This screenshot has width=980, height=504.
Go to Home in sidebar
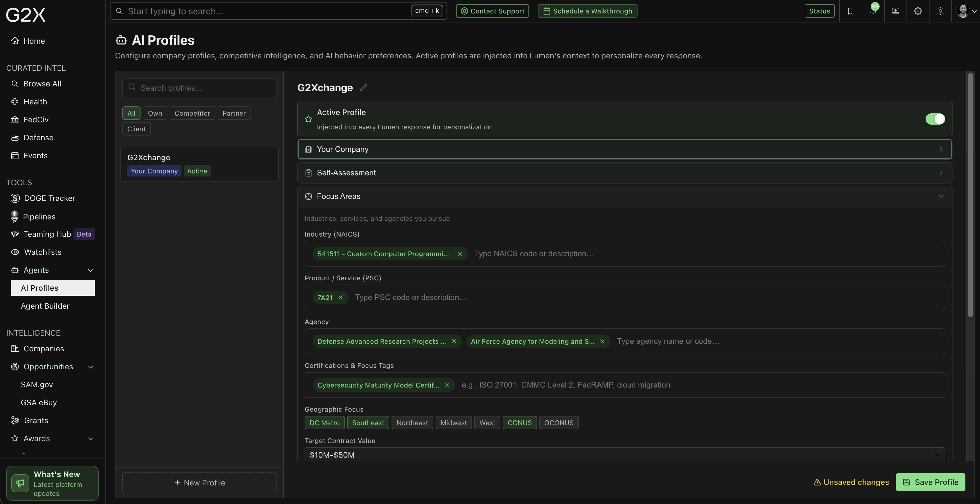(x=34, y=41)
